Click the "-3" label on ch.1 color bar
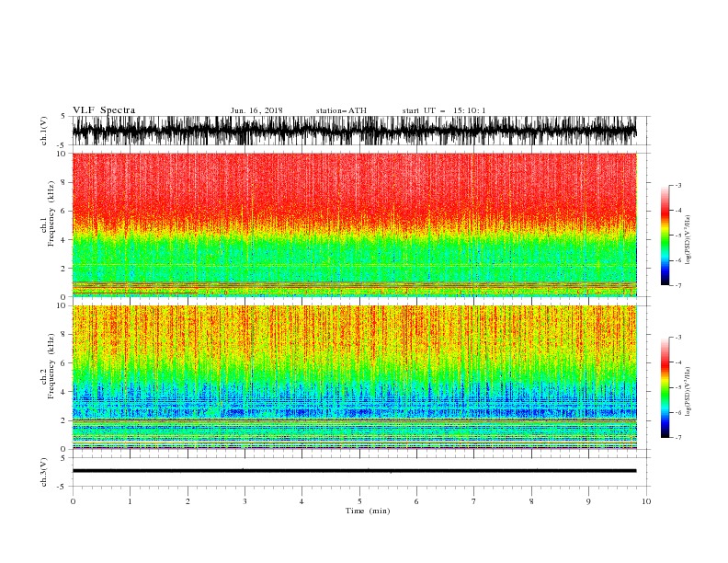This screenshot has width=728, height=563. pos(678,185)
